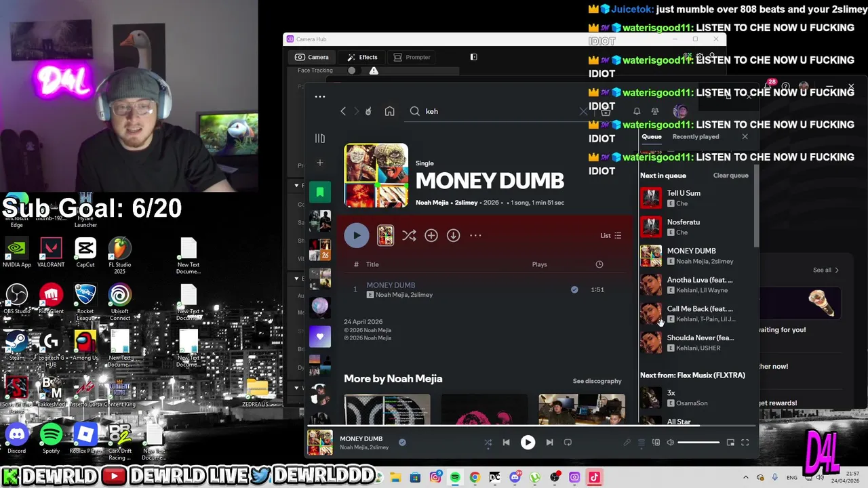Image resolution: width=868 pixels, height=488 pixels.
Task: Open Your Library icon in sidebar
Action: (320, 138)
